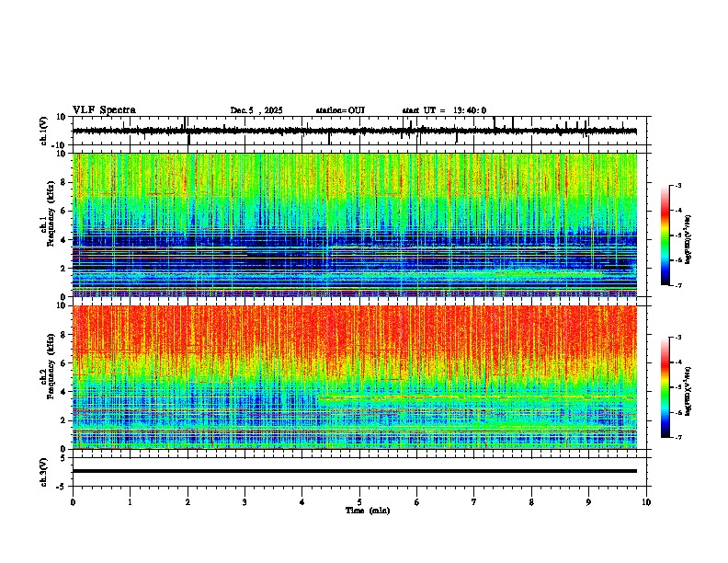Select the "start UT = 13:40: 0" text
This screenshot has width=728, height=563.
[444, 110]
